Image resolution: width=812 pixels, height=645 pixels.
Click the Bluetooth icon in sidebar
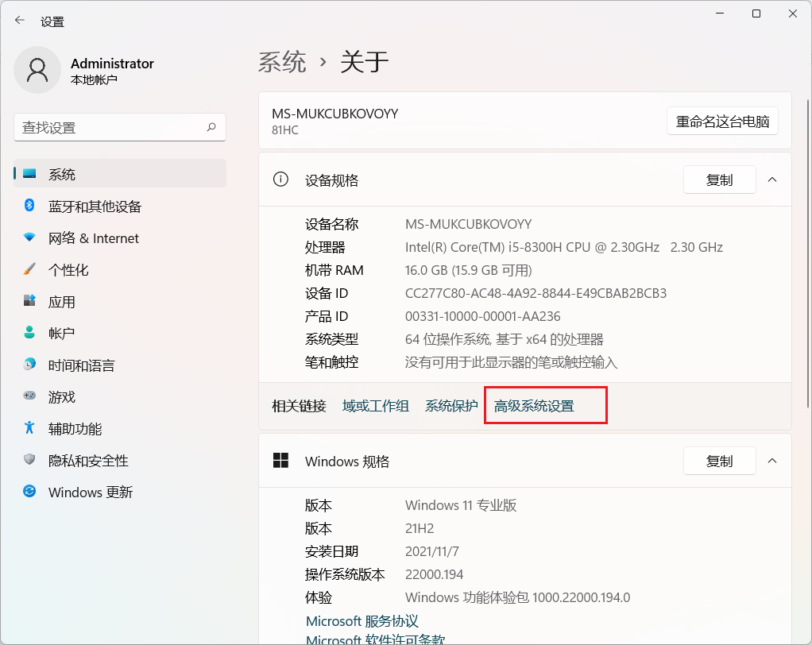pyautogui.click(x=29, y=206)
